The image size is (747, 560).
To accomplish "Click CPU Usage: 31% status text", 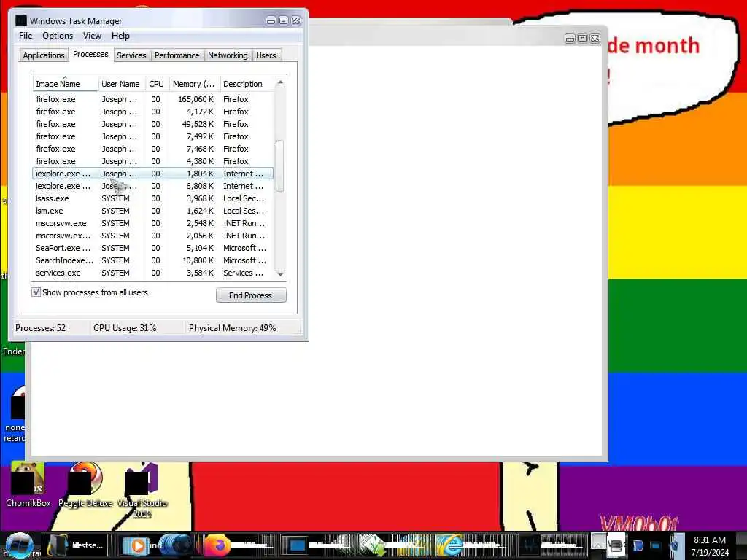I will click(125, 328).
